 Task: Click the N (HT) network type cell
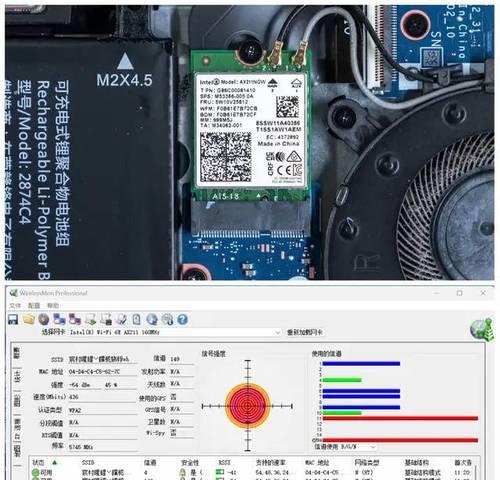coord(365,472)
